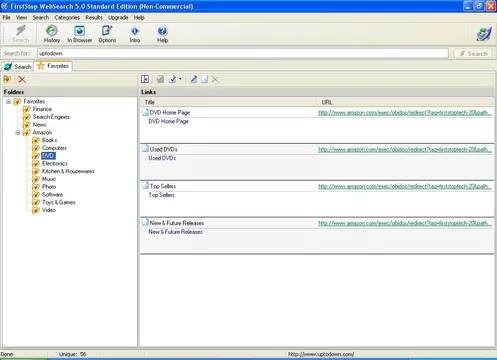Click the gray X delete link icon
Screen dimensions: 497x360
click(215, 79)
